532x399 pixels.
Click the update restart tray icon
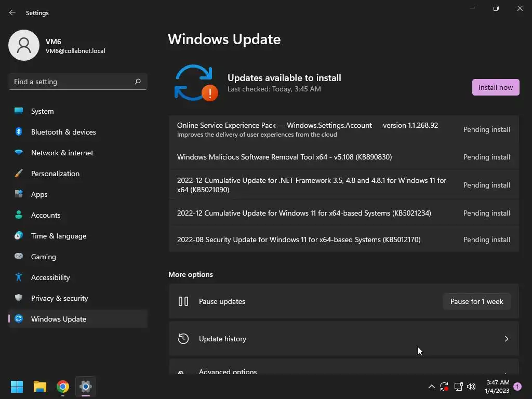444,387
